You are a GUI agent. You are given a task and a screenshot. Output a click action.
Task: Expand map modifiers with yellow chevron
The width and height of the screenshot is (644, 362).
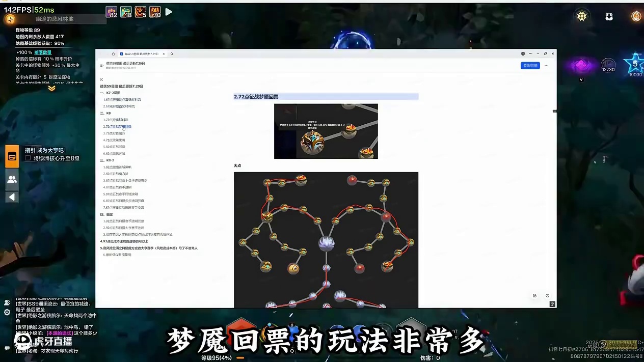coord(51,88)
